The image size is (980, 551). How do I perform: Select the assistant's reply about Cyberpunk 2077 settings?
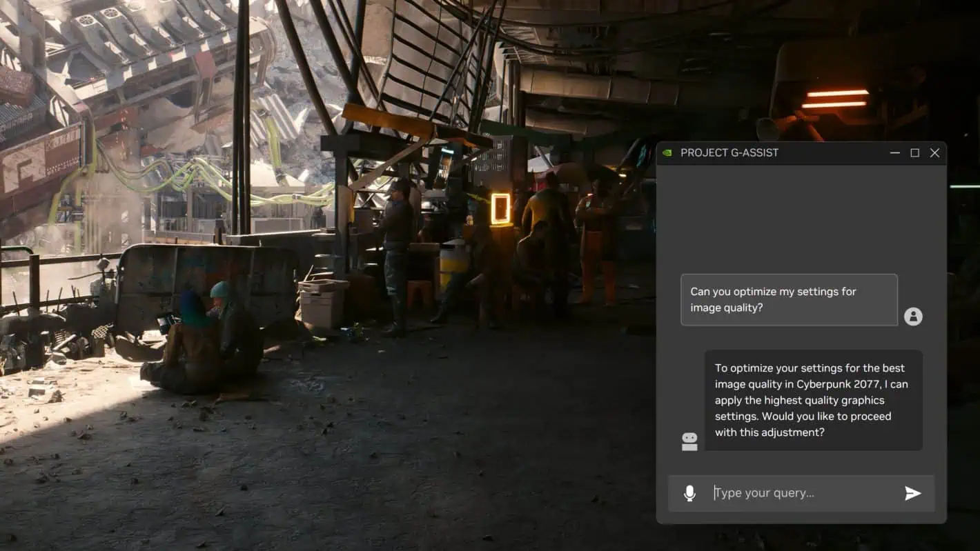814,400
